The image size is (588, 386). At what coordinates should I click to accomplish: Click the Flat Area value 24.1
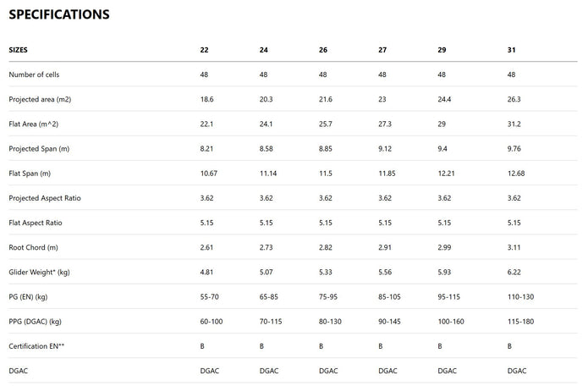coord(267,124)
